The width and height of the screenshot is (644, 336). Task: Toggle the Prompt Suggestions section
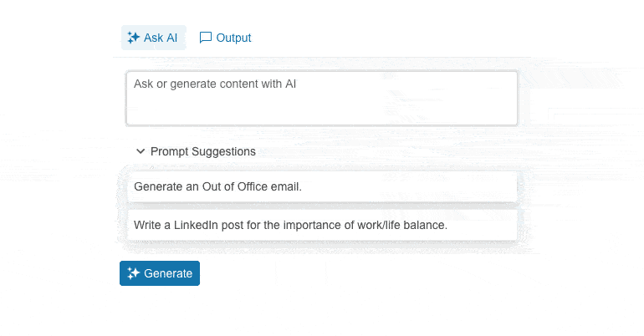click(196, 151)
